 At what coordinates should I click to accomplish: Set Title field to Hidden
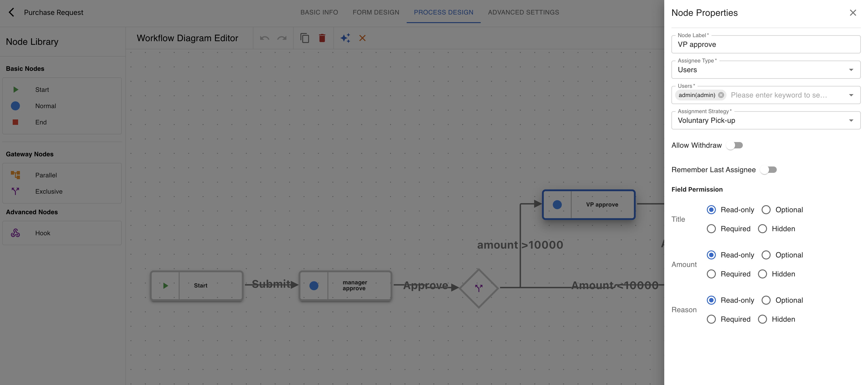tap(762, 229)
